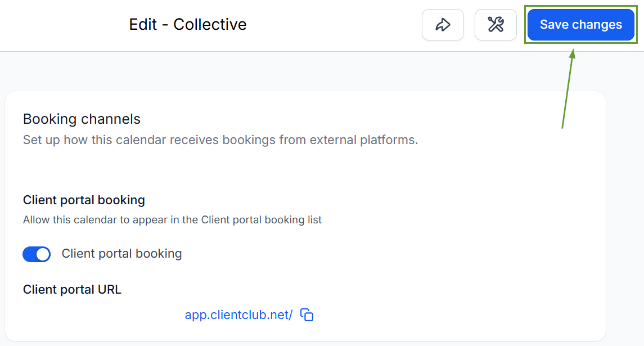Select the "Edit - Collective" page title
This screenshot has height=346, width=644.
click(188, 24)
